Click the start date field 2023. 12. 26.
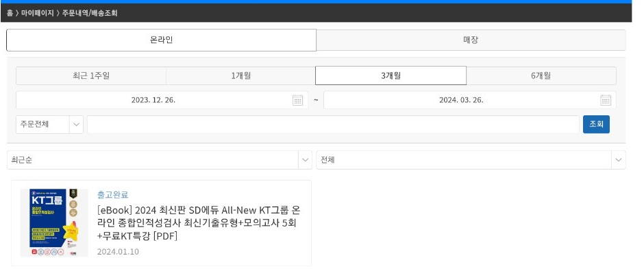Screen dimensions: 644x280 pyautogui.click(x=162, y=100)
